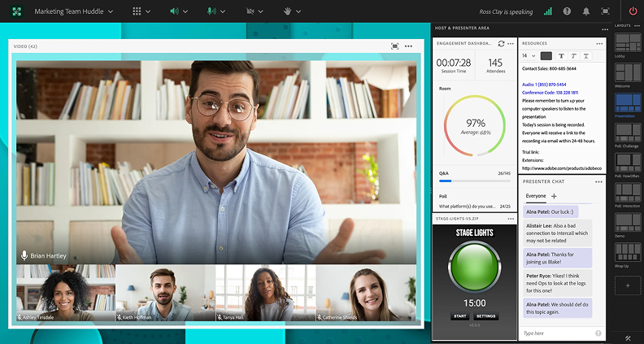This screenshot has height=344, width=644.
Task: Select the poll 'What platform(s) do you use' row
Action: [x=475, y=207]
